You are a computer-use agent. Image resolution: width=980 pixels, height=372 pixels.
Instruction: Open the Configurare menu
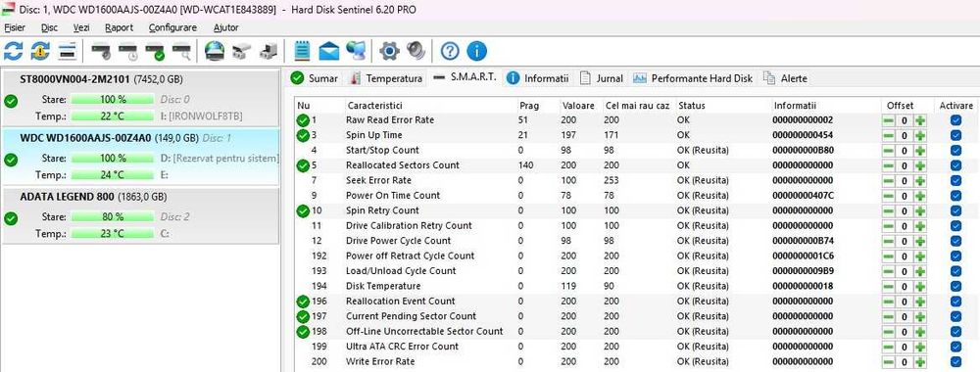(x=172, y=27)
